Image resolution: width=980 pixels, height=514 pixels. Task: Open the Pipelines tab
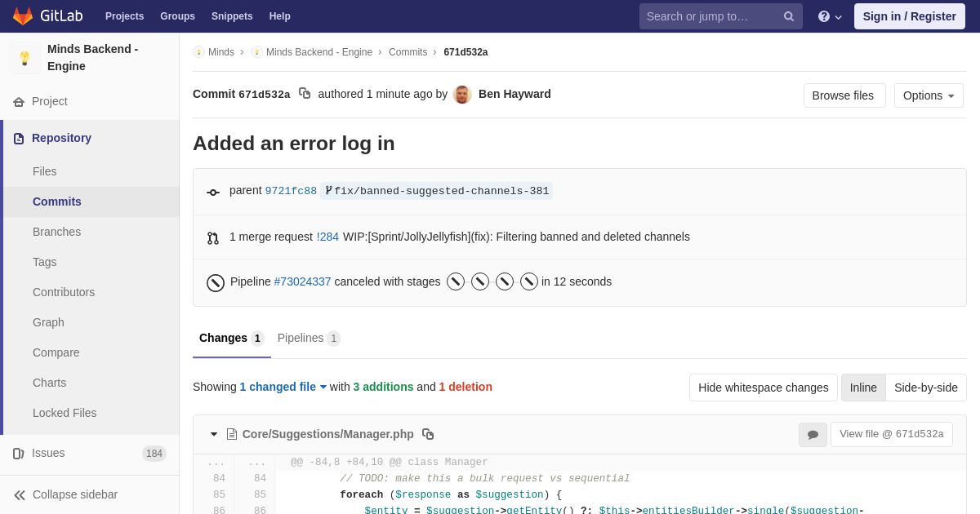(x=309, y=338)
